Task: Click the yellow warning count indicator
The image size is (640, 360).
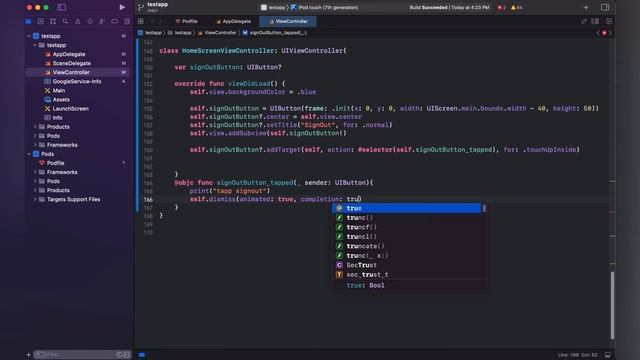Action: point(516,7)
